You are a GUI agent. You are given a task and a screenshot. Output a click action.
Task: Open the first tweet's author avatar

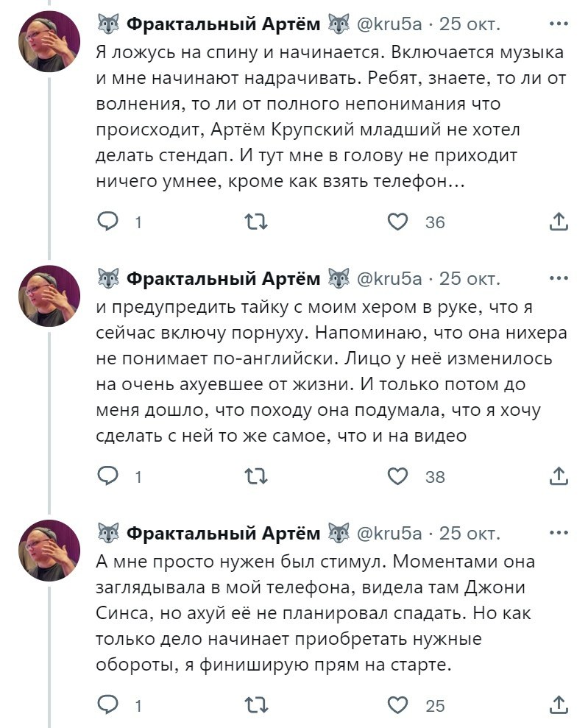pos(49,41)
